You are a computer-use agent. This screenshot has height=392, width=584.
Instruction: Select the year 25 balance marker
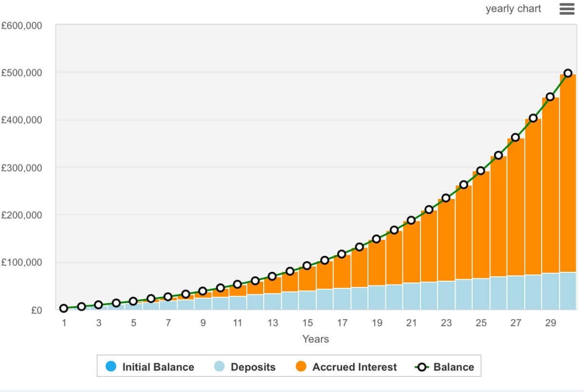480,171
